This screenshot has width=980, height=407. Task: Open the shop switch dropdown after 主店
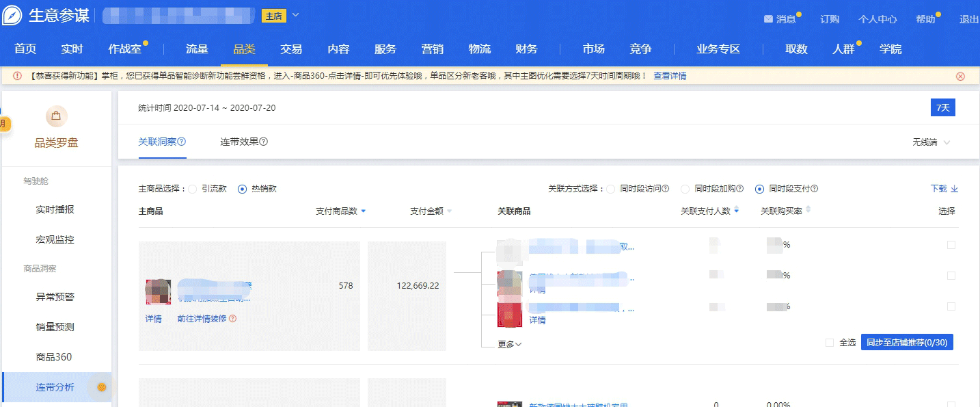295,15
